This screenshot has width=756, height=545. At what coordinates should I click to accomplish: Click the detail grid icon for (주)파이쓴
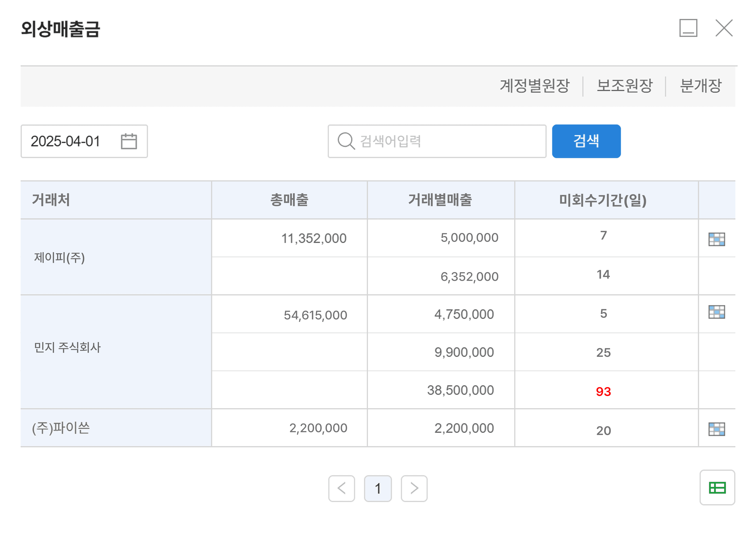click(716, 429)
